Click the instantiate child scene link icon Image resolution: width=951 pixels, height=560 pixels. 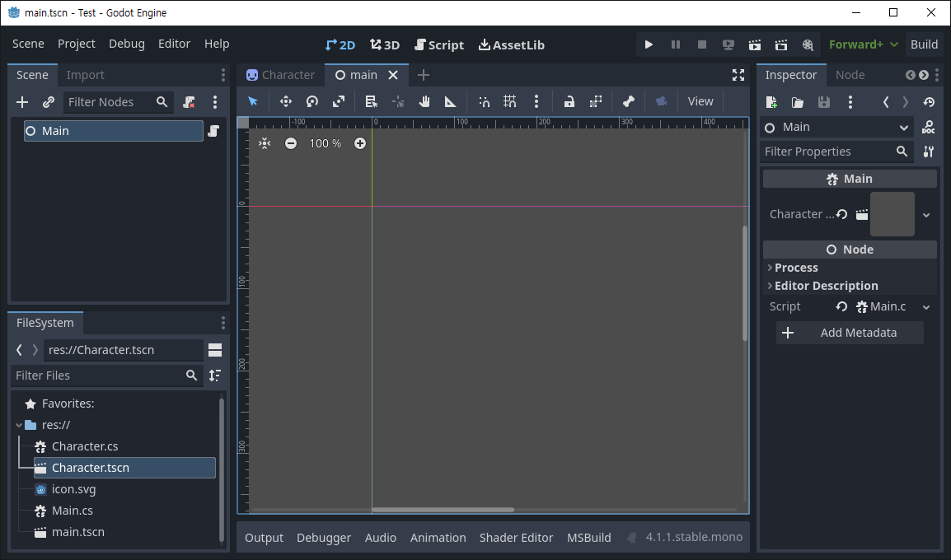pos(49,102)
